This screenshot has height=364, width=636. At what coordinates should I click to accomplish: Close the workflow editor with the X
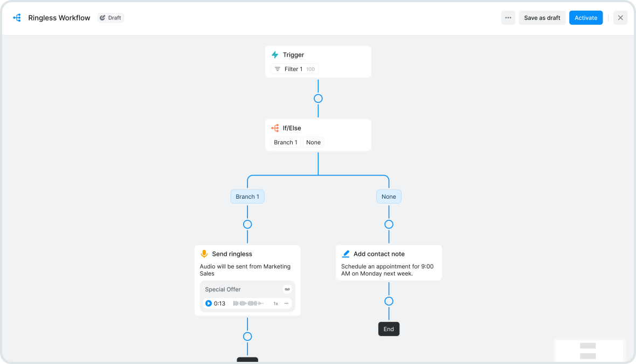point(620,18)
